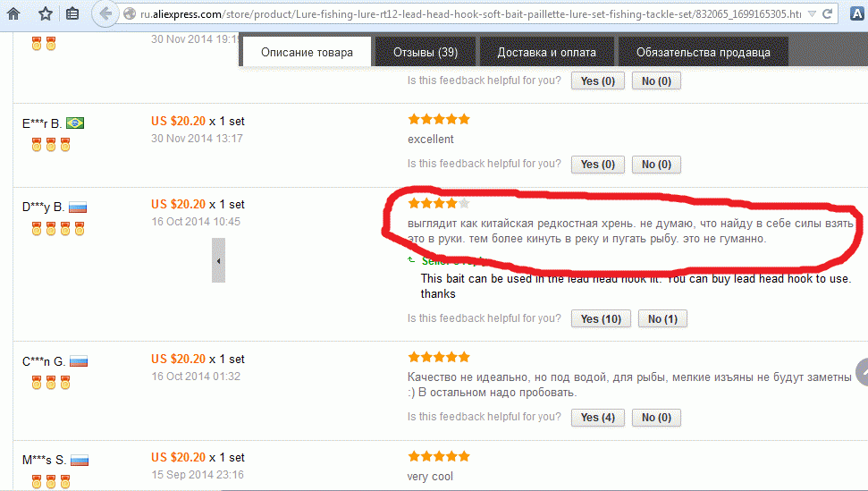Viewport: 868px width, 491px height.
Task: Click the URL address field
Action: (470, 13)
